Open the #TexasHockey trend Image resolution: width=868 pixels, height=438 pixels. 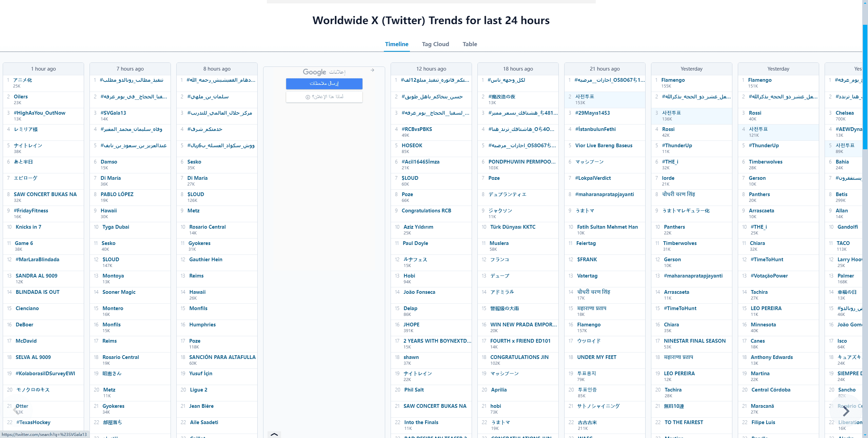33,422
